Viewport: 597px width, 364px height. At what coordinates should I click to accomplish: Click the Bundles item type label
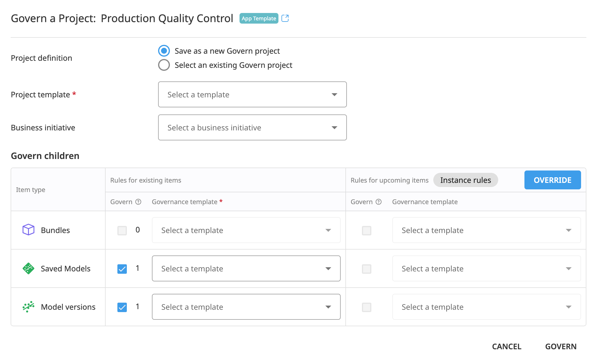coord(55,230)
